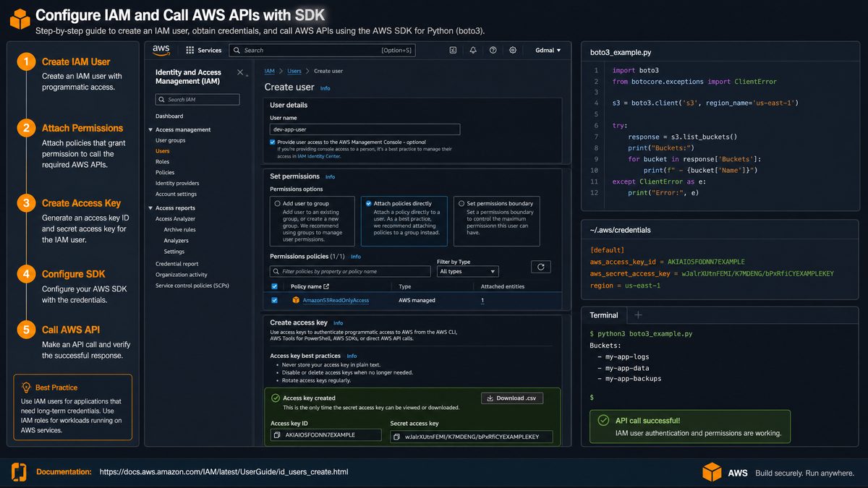Open the notifications bell

(x=473, y=51)
